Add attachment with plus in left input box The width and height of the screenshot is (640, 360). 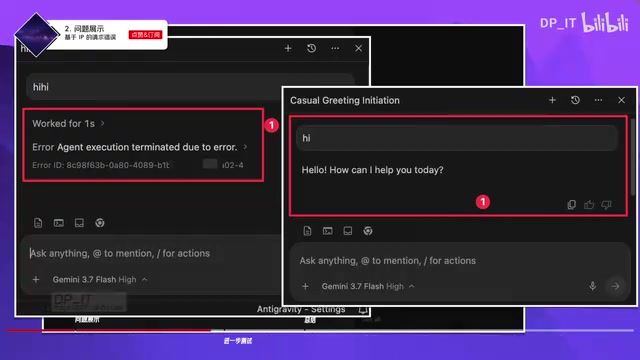36,280
